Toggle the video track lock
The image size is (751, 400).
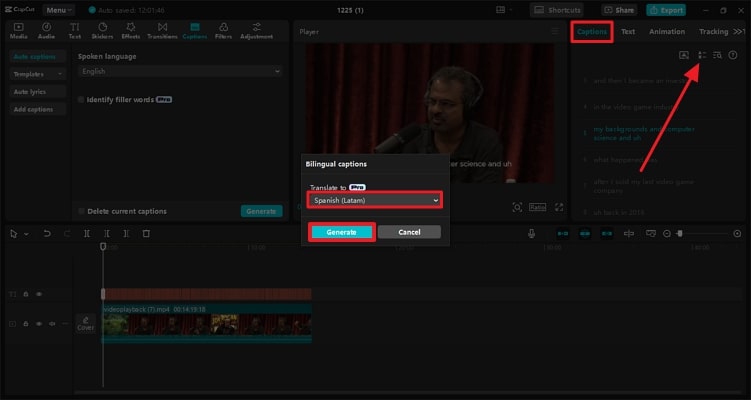coord(26,324)
